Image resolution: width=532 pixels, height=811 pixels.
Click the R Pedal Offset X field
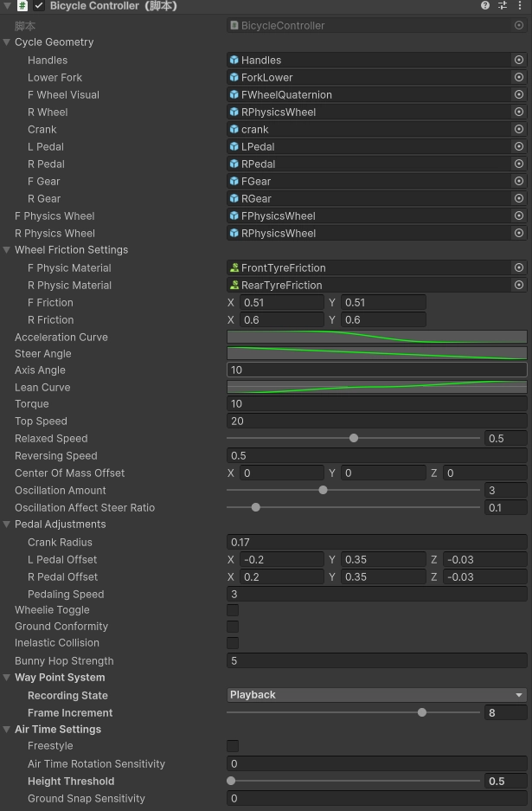click(282, 576)
